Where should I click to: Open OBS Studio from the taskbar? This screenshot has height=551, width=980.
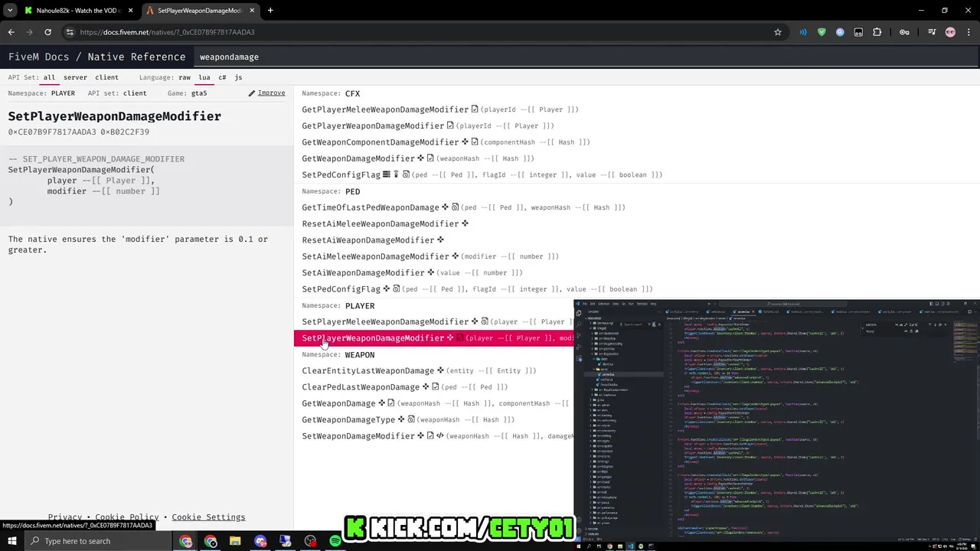310,541
